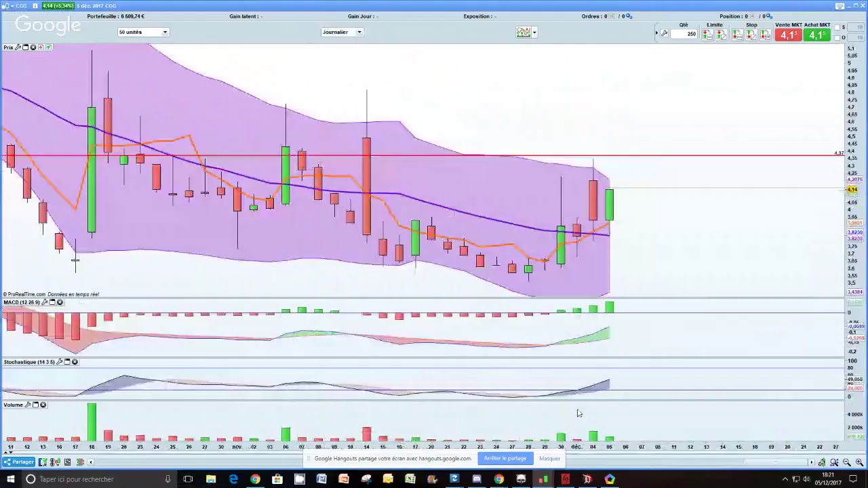Click the Position gear settings icon
This screenshot has width=868, height=488.
(x=769, y=16)
